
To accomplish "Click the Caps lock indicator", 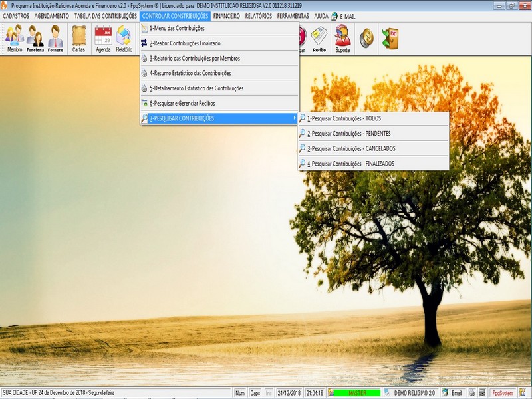I will pyautogui.click(x=255, y=393).
